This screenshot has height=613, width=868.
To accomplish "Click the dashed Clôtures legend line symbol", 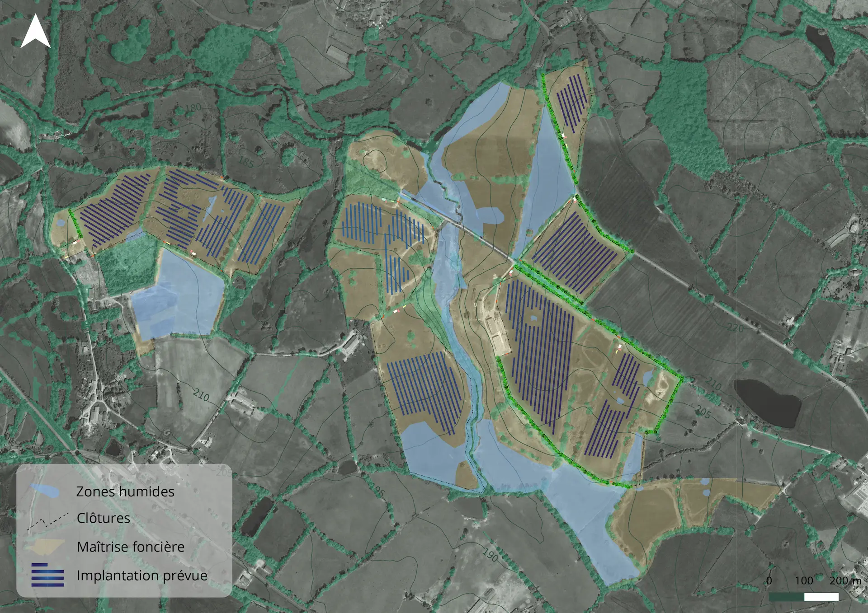I will point(47,521).
